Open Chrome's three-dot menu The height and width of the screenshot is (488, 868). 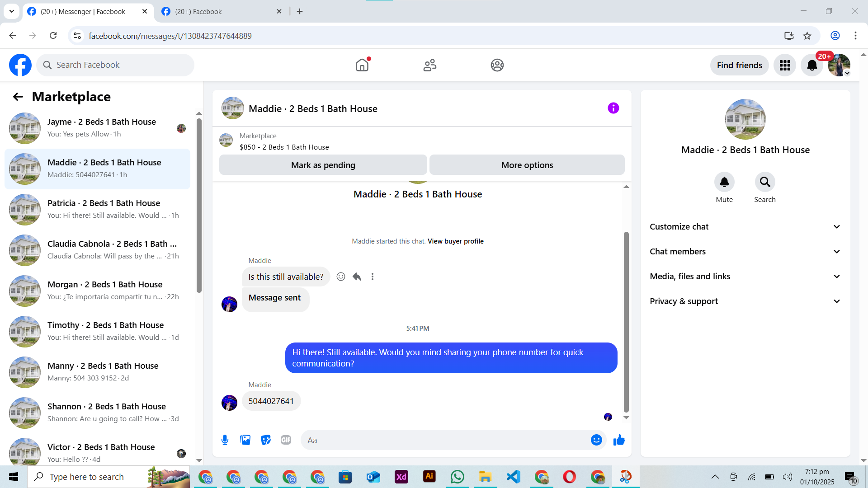pos(855,36)
